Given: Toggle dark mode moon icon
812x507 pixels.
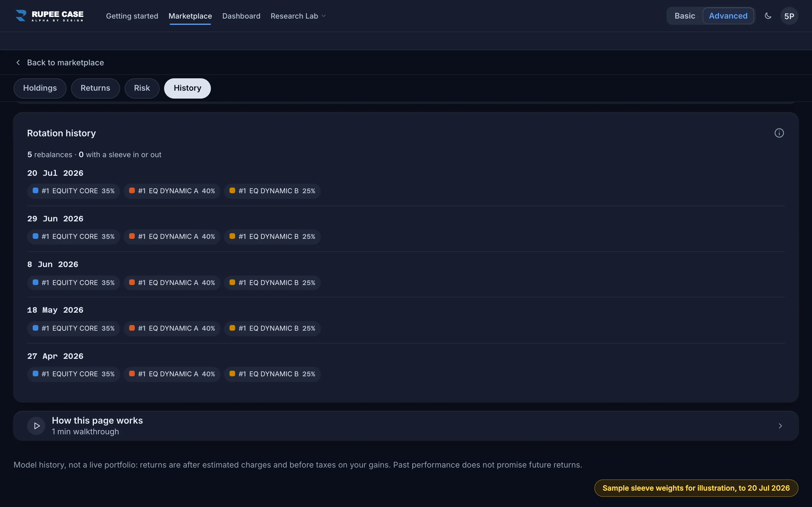Looking at the screenshot, I should click(x=768, y=16).
